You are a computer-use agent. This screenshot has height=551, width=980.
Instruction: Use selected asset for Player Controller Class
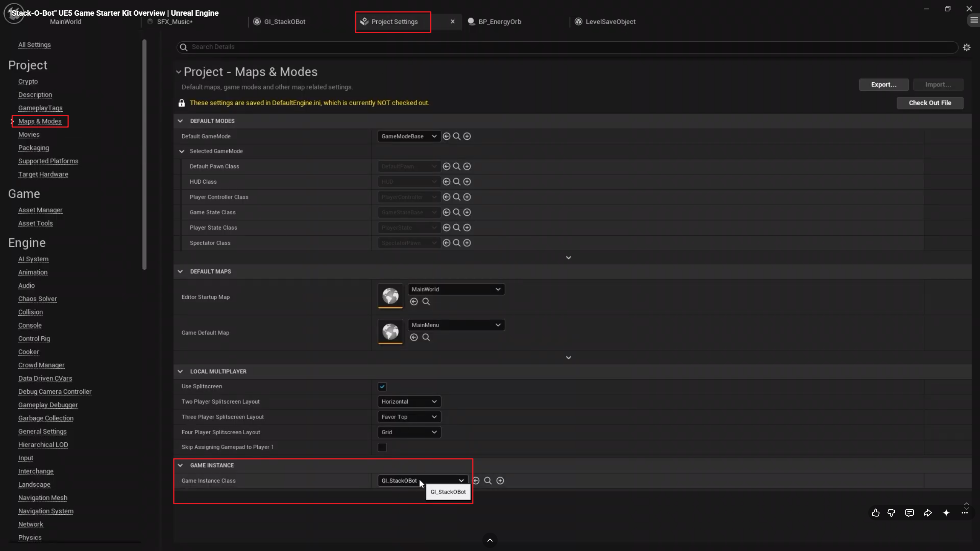[446, 197]
